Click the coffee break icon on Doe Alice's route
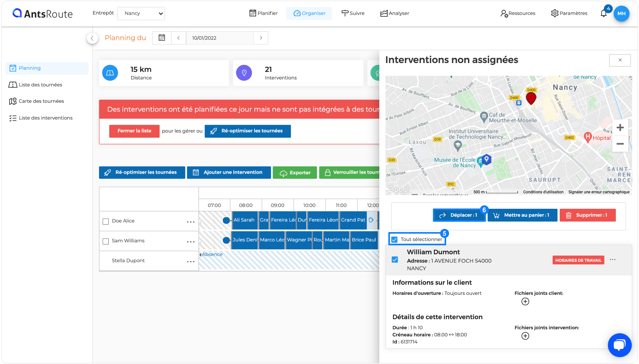The height and width of the screenshot is (364, 639). [x=371, y=220]
